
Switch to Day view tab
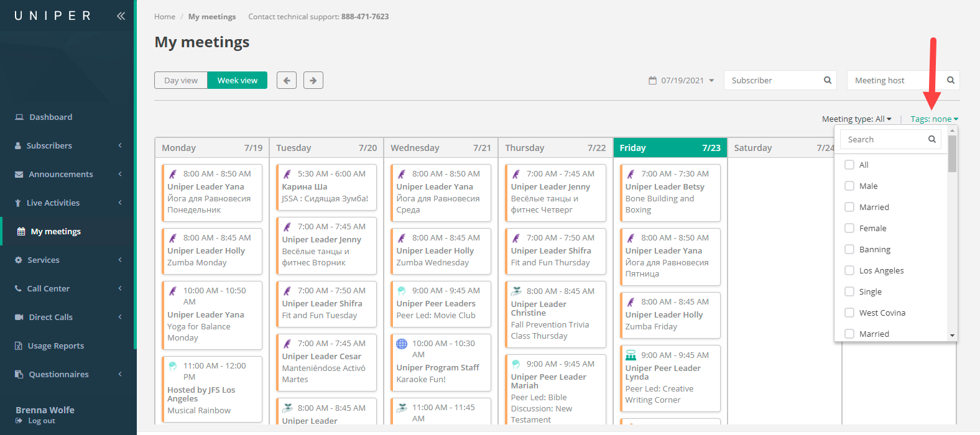(181, 80)
